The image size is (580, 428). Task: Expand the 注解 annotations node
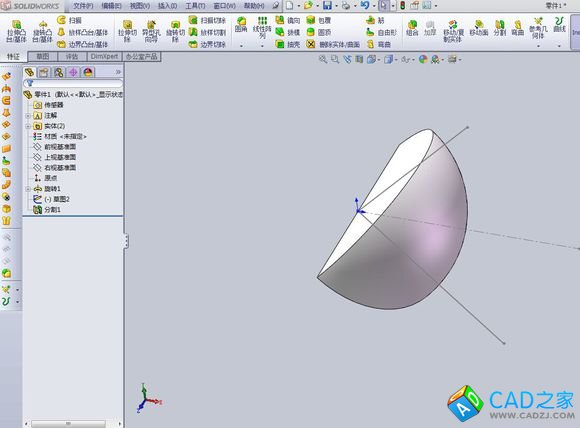(x=28, y=116)
